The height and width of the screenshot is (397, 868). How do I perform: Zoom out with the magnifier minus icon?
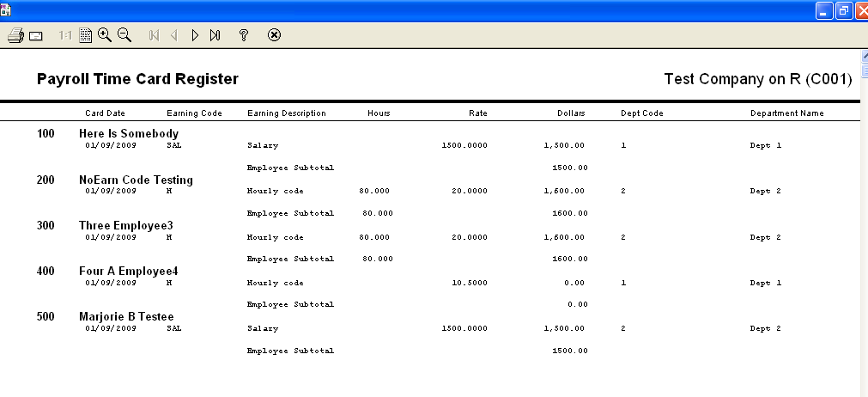(x=124, y=35)
